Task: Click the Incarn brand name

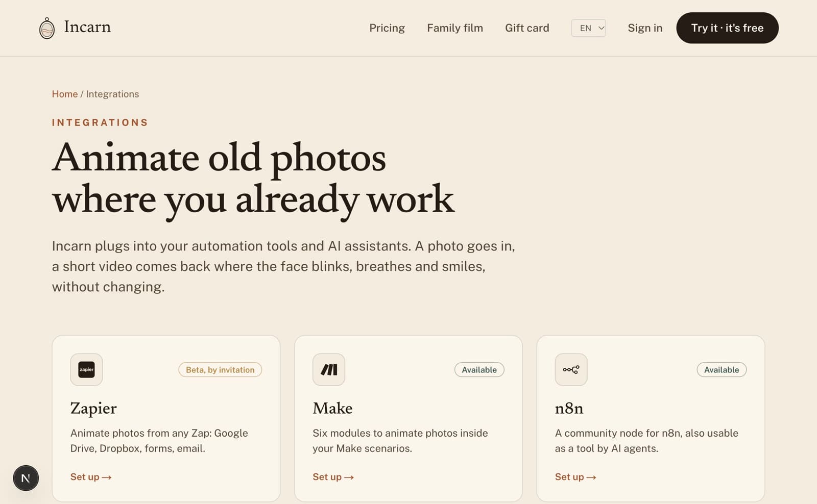Action: pyautogui.click(x=87, y=27)
